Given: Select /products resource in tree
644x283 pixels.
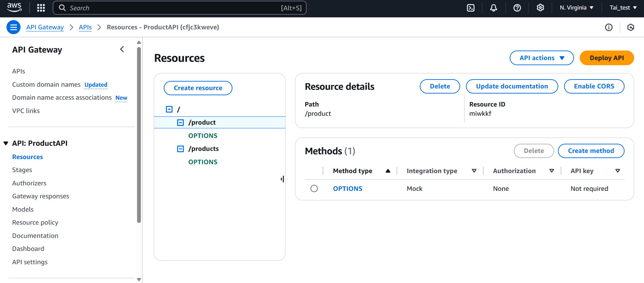Looking at the screenshot, I should (203, 149).
